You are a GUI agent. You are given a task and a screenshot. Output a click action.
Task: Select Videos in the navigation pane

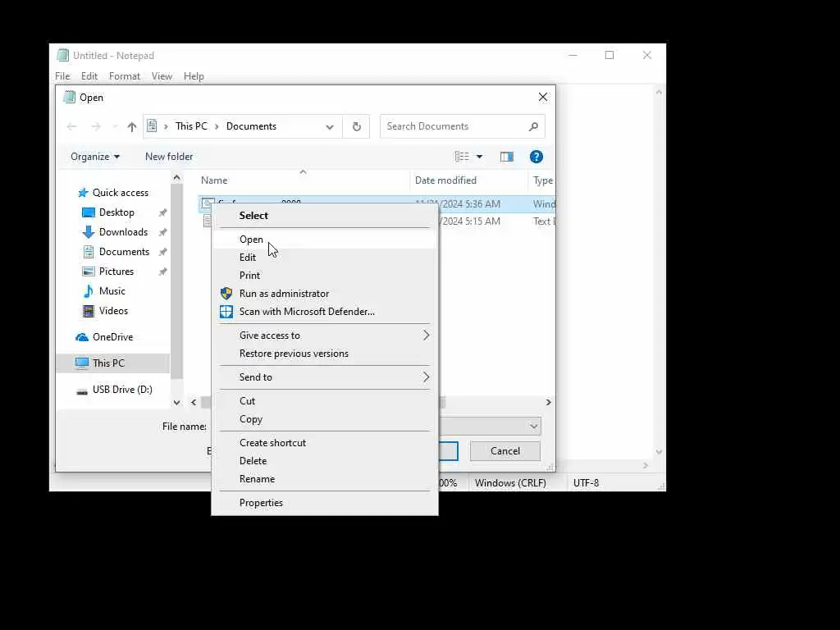pyautogui.click(x=113, y=311)
